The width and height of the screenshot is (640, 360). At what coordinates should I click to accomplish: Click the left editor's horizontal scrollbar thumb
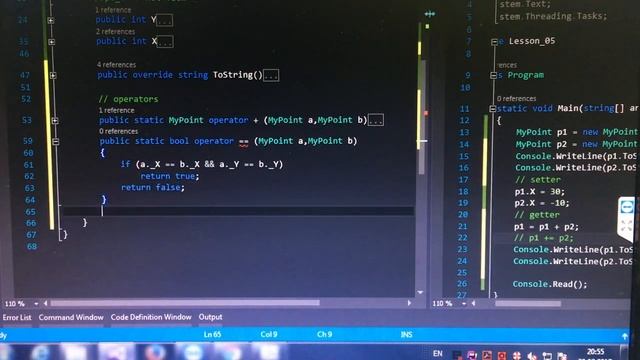(x=185, y=303)
